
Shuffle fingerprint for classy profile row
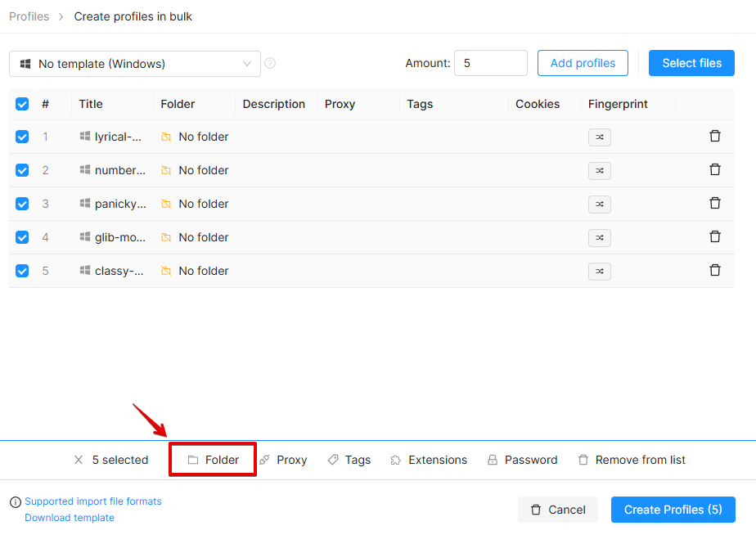tap(599, 272)
